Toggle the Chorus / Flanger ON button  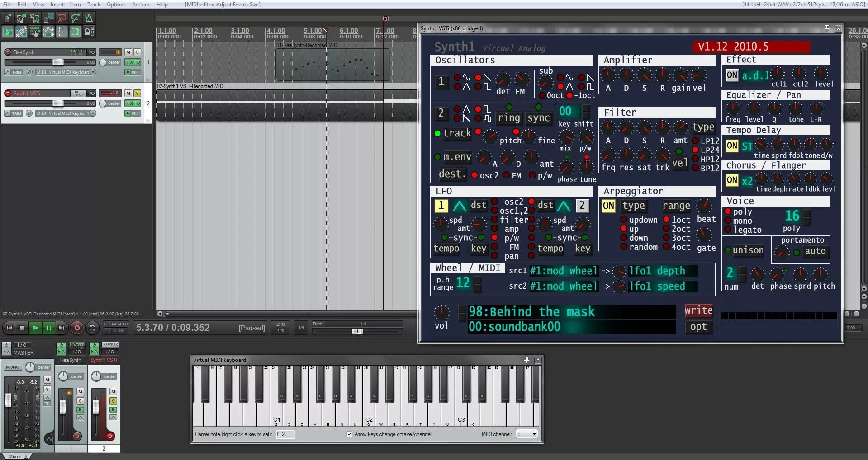(x=732, y=180)
